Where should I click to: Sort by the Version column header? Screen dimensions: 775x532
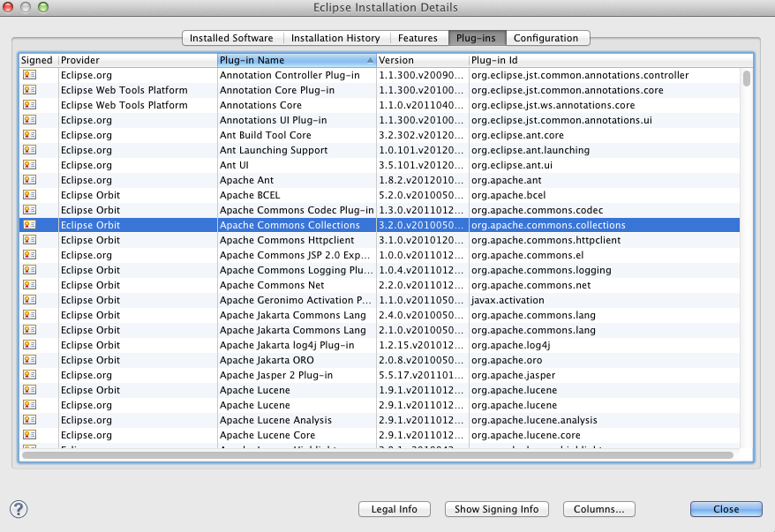coord(423,60)
